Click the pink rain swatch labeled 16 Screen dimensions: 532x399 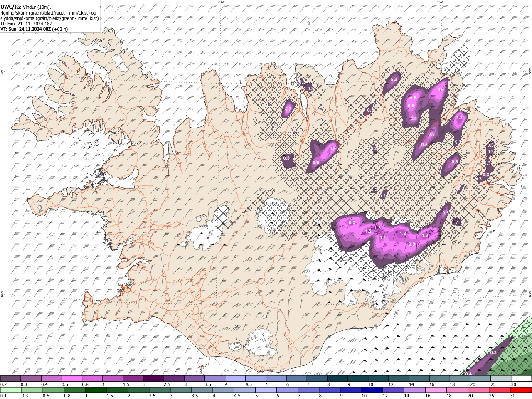click(x=436, y=390)
